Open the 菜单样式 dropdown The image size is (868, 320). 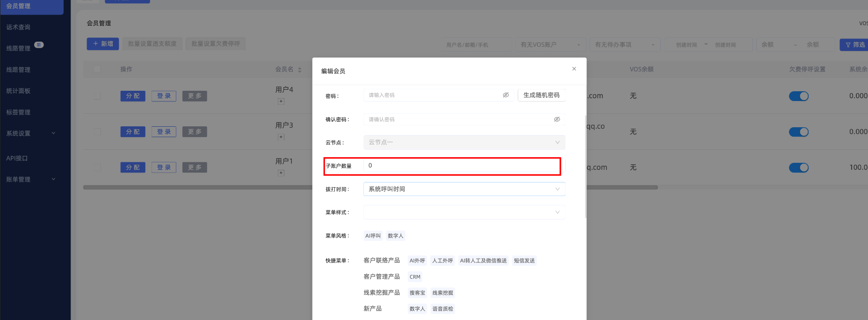click(464, 212)
